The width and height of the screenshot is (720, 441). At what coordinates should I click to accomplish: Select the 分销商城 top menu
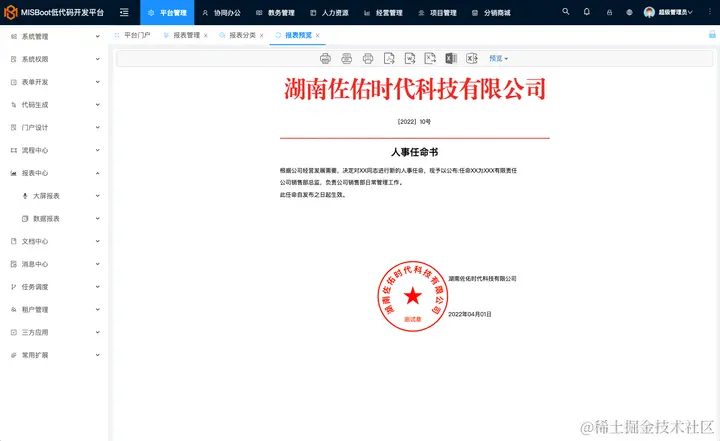click(491, 12)
